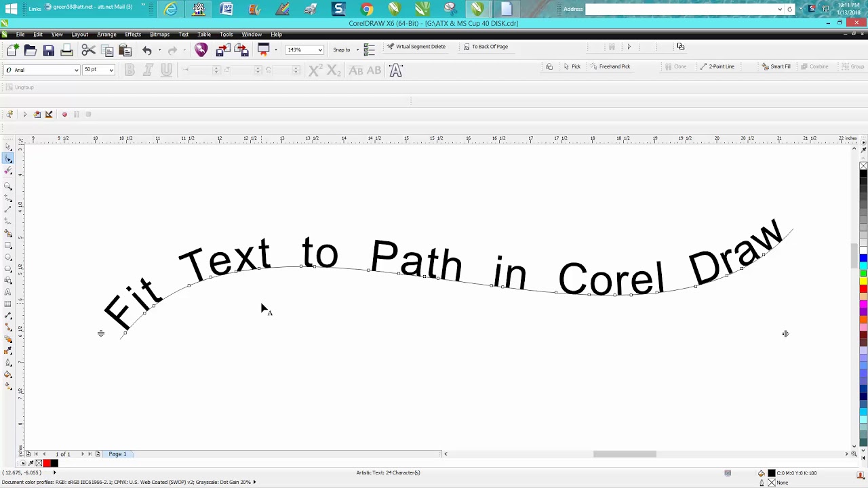This screenshot has height=488, width=868.
Task: Click the Export icon
Action: point(241,50)
